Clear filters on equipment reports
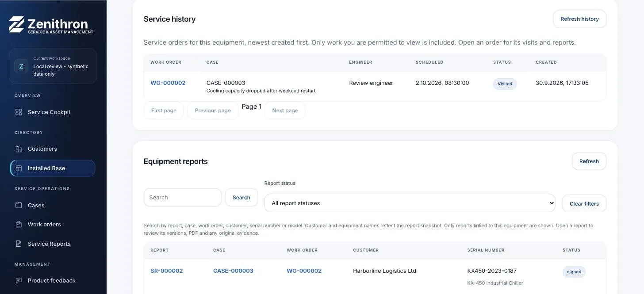Screen dimensions: 644x294 click(584, 204)
